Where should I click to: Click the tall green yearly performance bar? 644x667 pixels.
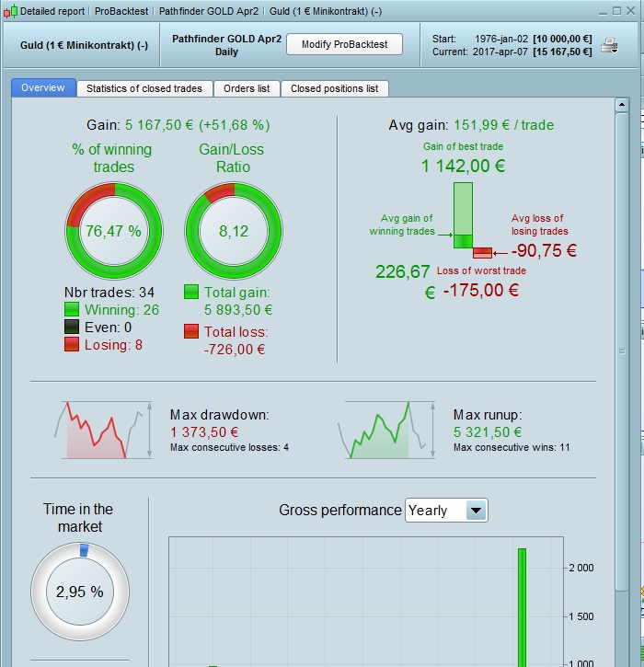click(522, 607)
